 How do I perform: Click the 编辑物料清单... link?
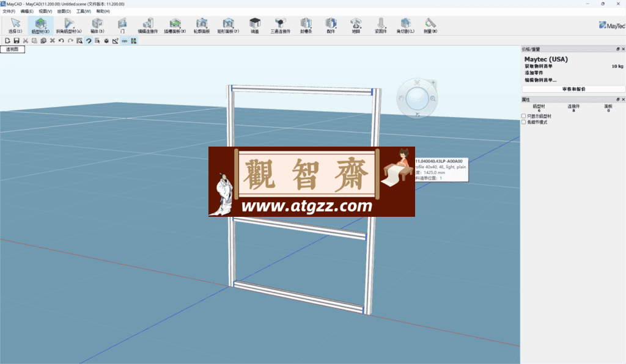540,80
